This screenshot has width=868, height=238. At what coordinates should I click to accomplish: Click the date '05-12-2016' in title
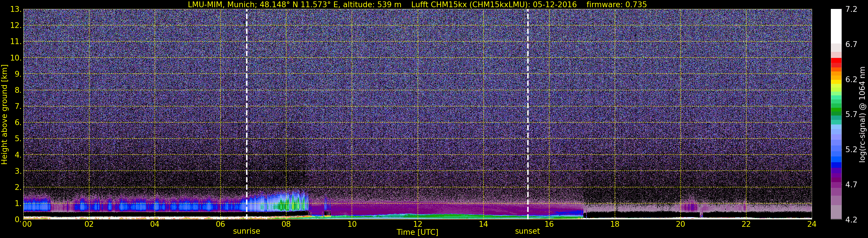point(555,4)
